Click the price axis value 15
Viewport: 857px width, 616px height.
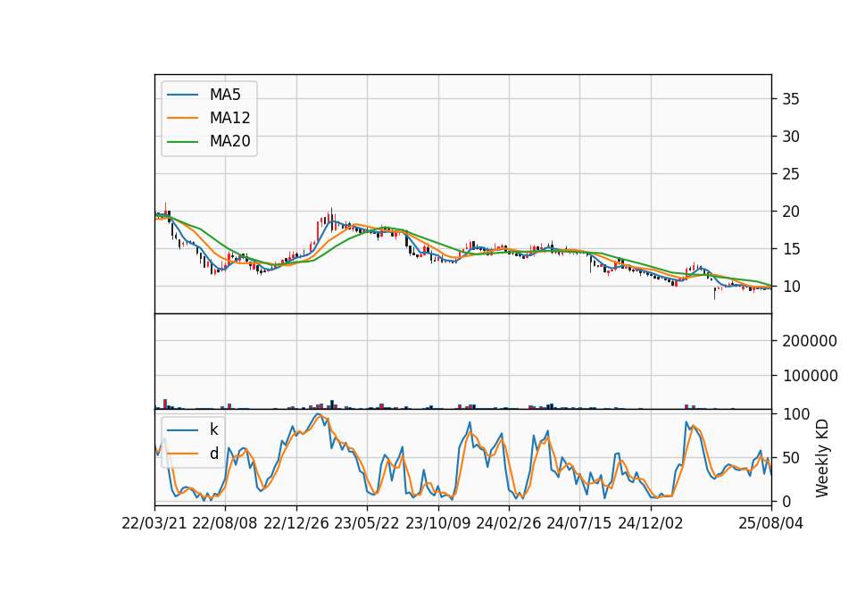coord(791,249)
